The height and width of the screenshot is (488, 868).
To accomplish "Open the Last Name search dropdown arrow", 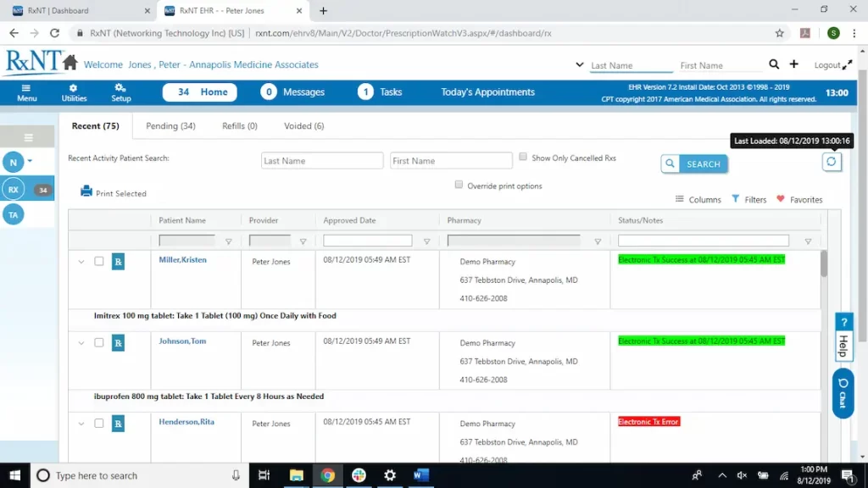I will point(579,65).
